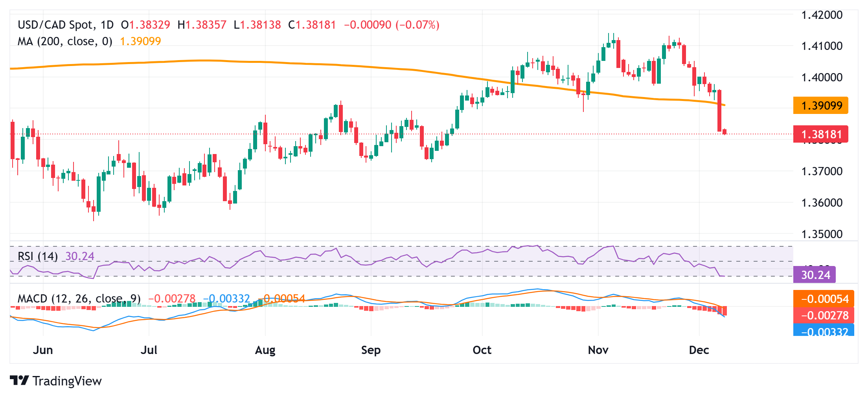Viewport: 868px width, 398px height.
Task: Open the RSI (14) indicator legend
Action: tap(38, 256)
